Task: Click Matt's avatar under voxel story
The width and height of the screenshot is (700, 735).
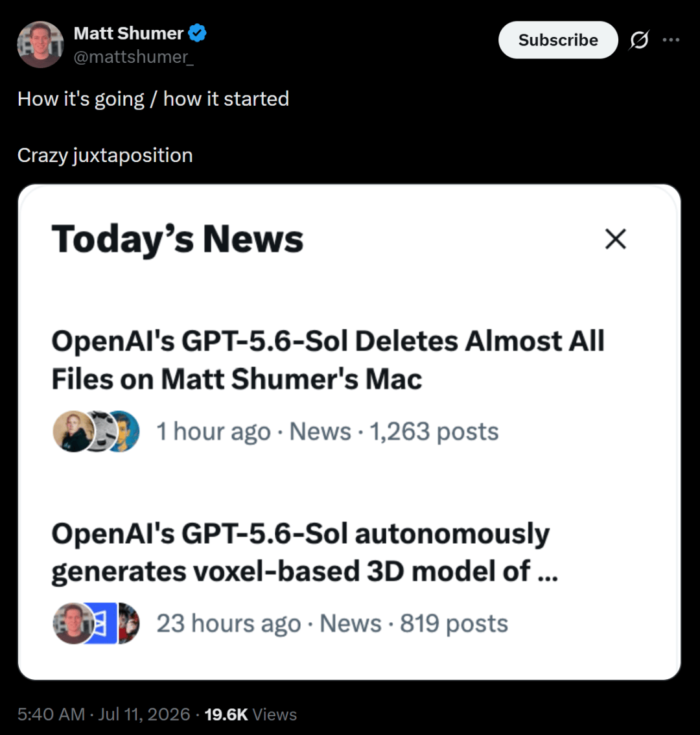Action: (x=73, y=624)
